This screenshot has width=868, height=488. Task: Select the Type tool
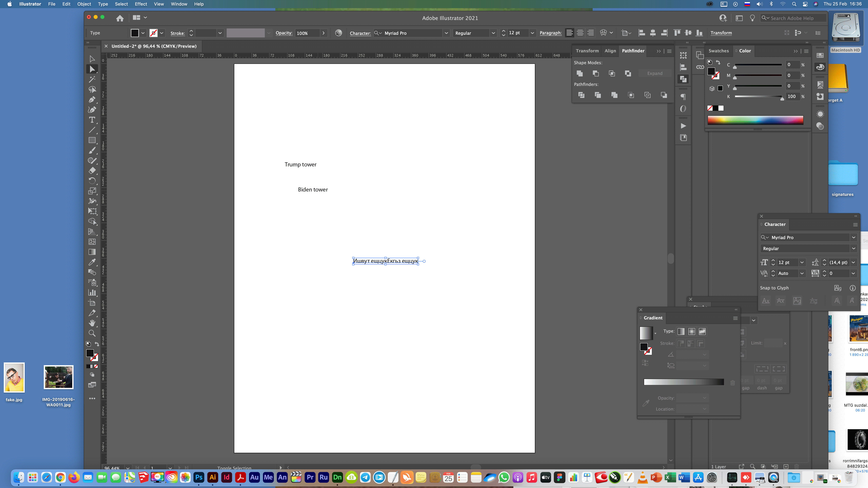click(92, 120)
